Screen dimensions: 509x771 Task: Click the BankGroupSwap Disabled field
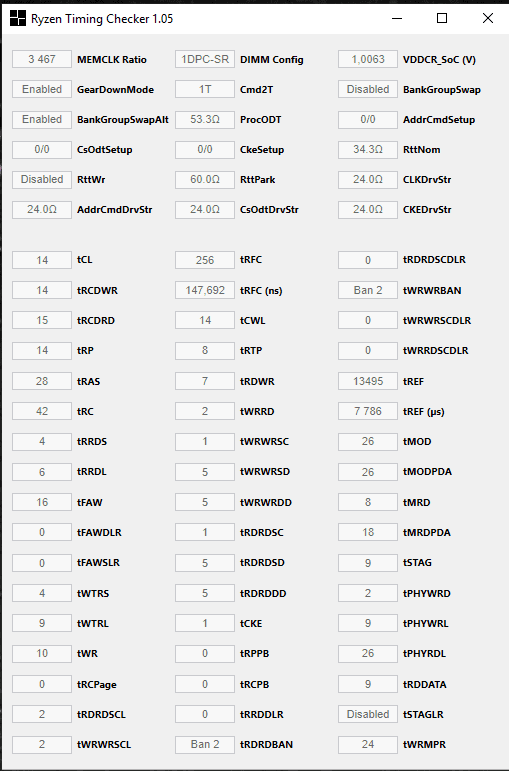coord(368,89)
